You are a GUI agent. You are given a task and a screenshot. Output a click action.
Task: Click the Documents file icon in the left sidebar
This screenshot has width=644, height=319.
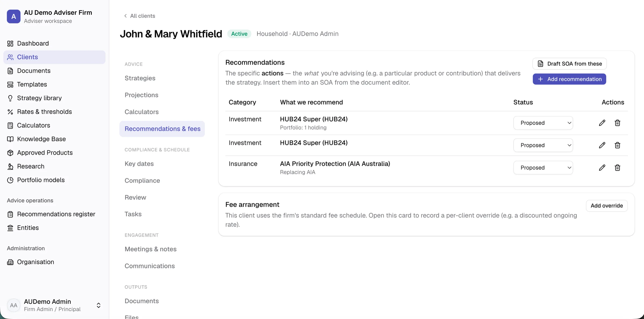click(10, 71)
